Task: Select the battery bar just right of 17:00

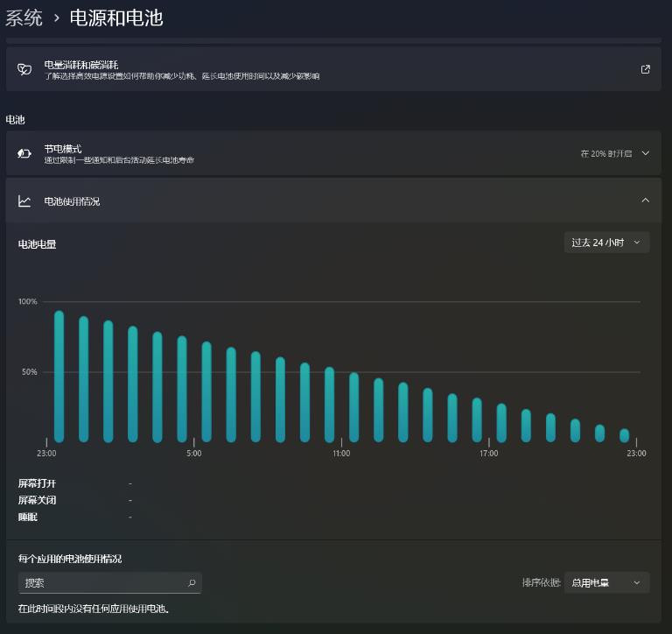Action: (x=501, y=422)
